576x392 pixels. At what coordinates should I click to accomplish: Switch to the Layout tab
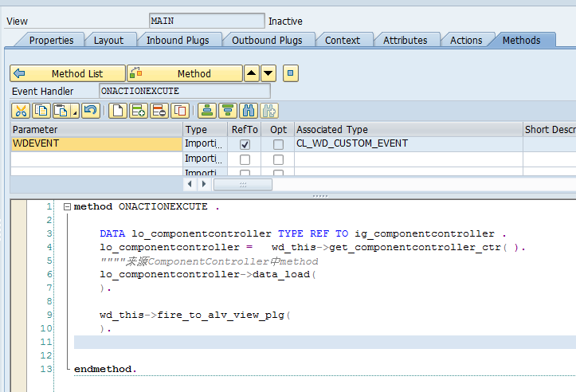(108, 40)
